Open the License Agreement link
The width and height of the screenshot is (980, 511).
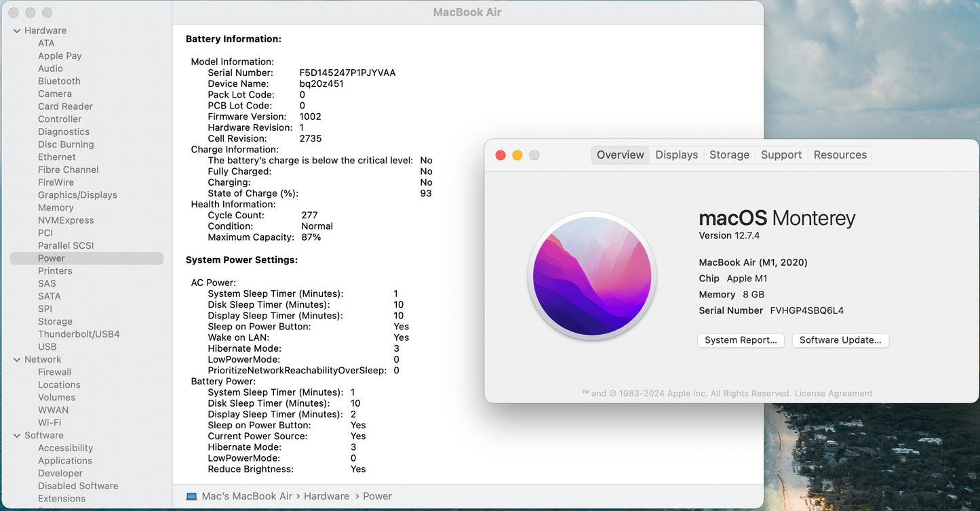833,393
